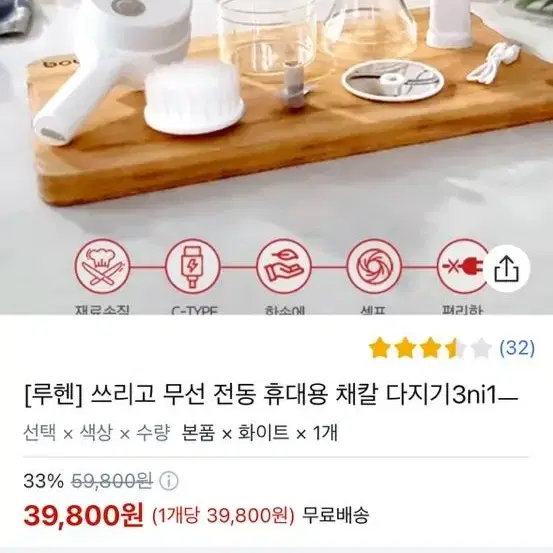Click the C-TYPE charging cable icon
Viewport: 553px width, 553px height.
193,267
